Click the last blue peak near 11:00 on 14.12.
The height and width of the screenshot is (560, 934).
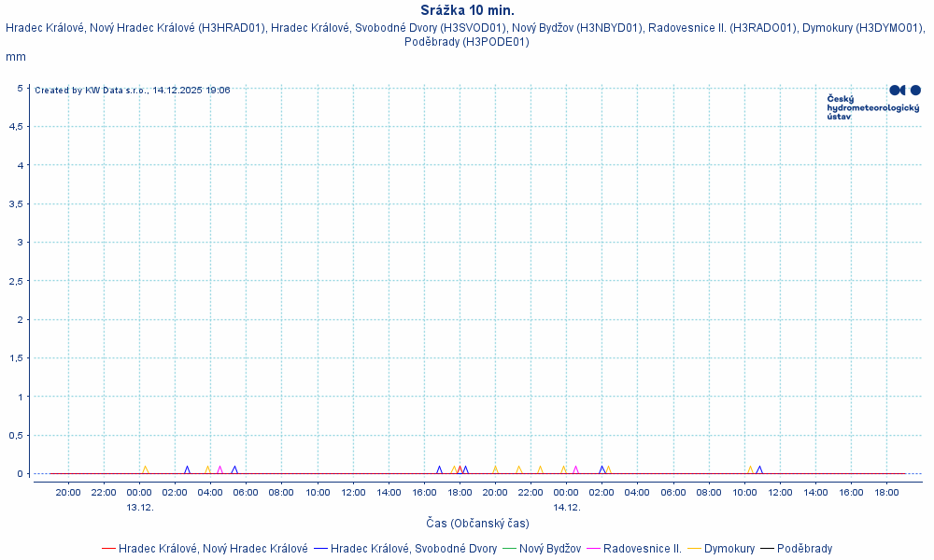(x=759, y=469)
